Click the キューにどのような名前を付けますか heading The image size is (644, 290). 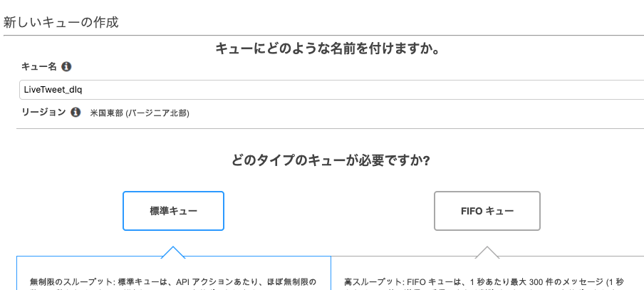click(x=328, y=49)
